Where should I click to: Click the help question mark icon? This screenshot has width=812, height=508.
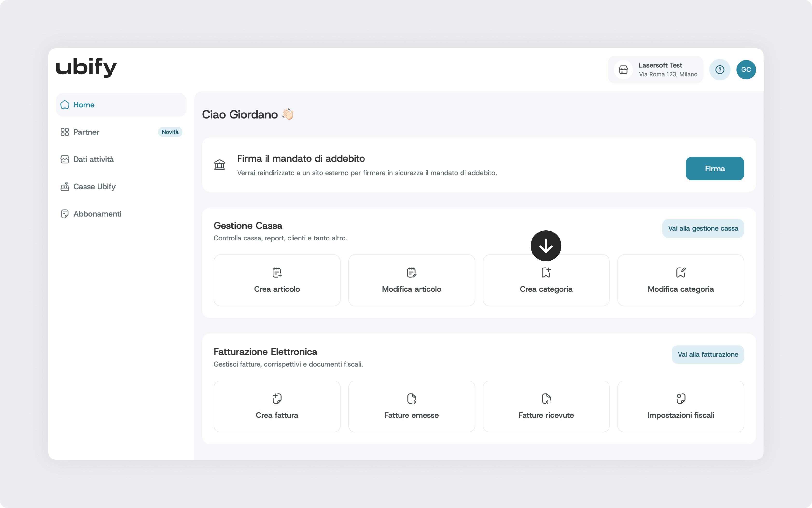[720, 70]
